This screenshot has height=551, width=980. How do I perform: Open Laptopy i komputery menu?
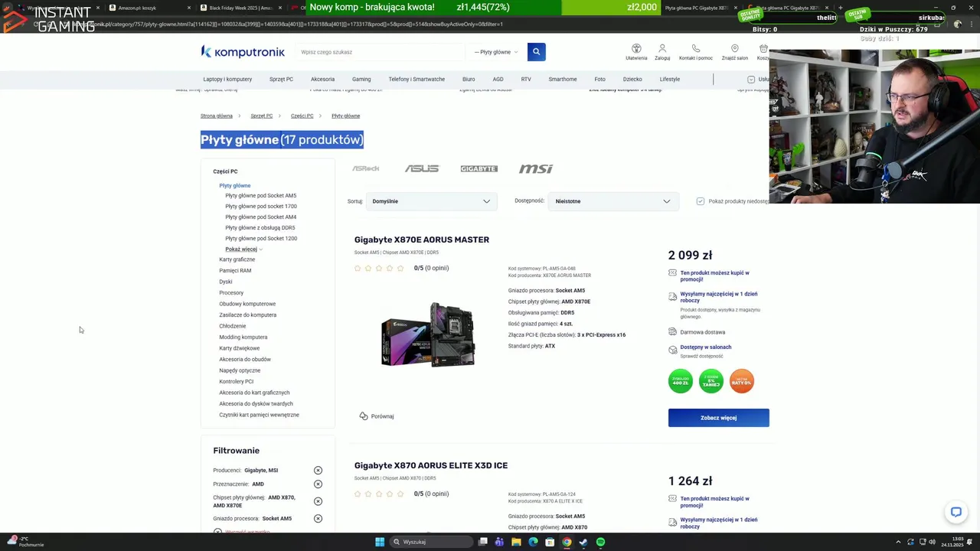coord(227,79)
